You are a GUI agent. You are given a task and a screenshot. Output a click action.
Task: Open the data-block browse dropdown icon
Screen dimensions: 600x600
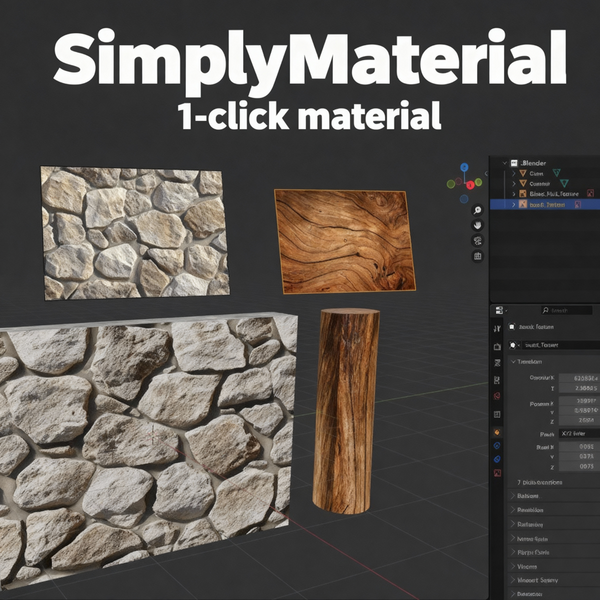tap(513, 345)
